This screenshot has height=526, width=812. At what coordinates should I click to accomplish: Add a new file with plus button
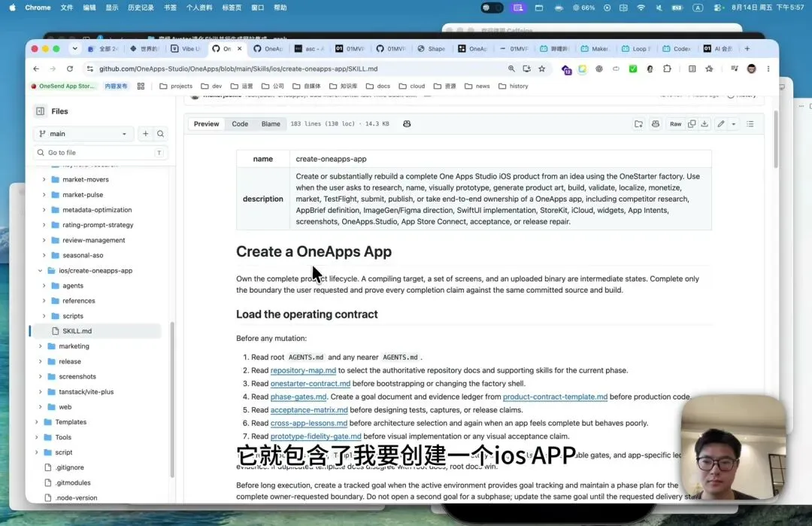click(146, 134)
